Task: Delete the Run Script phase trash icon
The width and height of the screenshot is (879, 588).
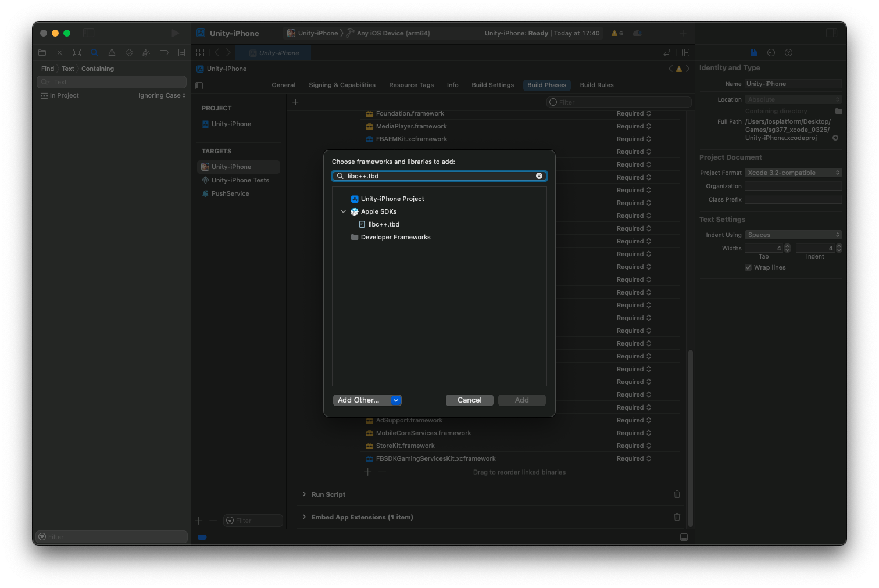Action: coord(677,494)
